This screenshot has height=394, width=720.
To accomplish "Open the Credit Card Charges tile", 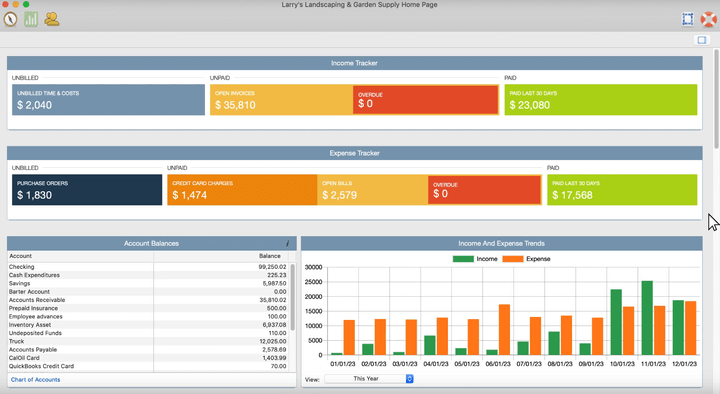I will click(242, 190).
